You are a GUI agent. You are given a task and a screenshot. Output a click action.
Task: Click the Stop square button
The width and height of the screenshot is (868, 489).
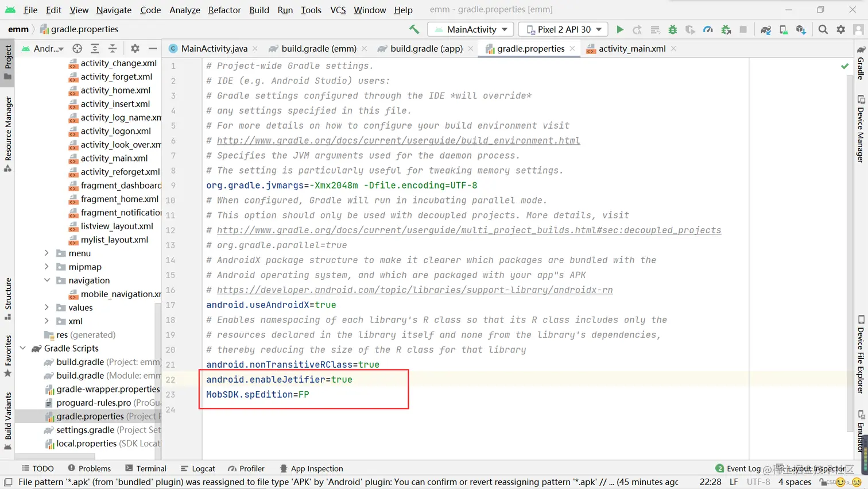743,29
